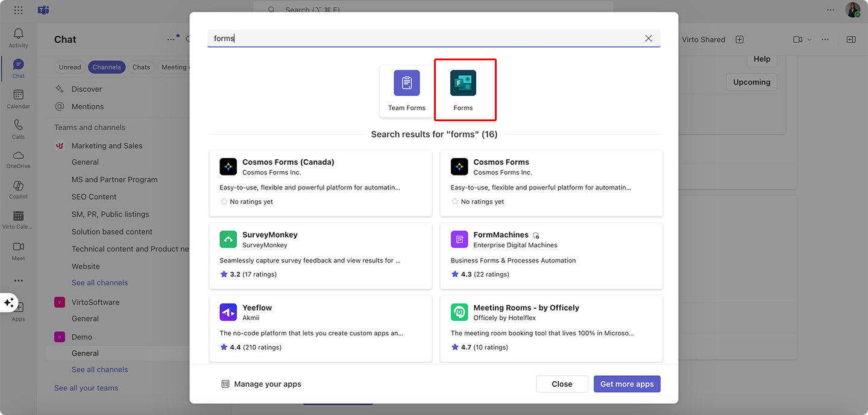Image resolution: width=868 pixels, height=415 pixels.
Task: Switch to the Chats filter tab
Action: 141,67
